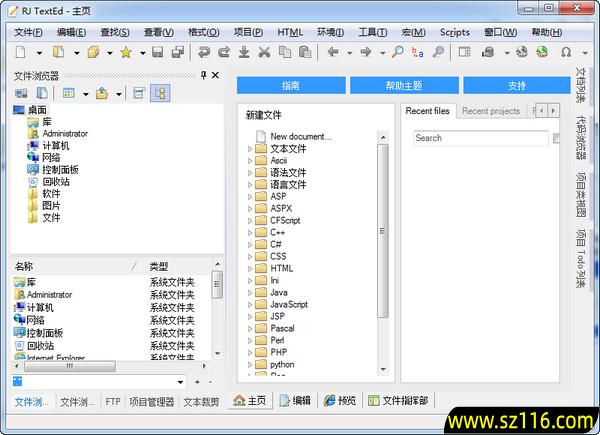
Task: Open the path combo box dropdown arrow
Action: [x=180, y=382]
